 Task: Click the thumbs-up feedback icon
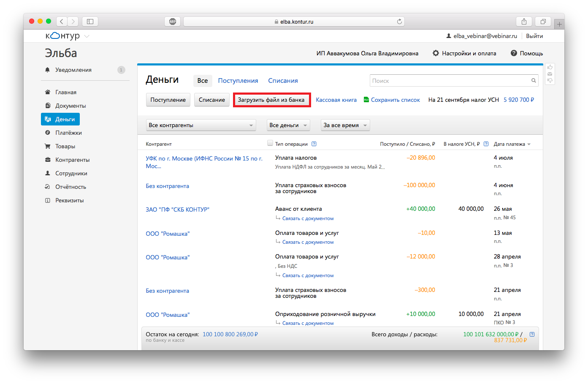pos(550,68)
